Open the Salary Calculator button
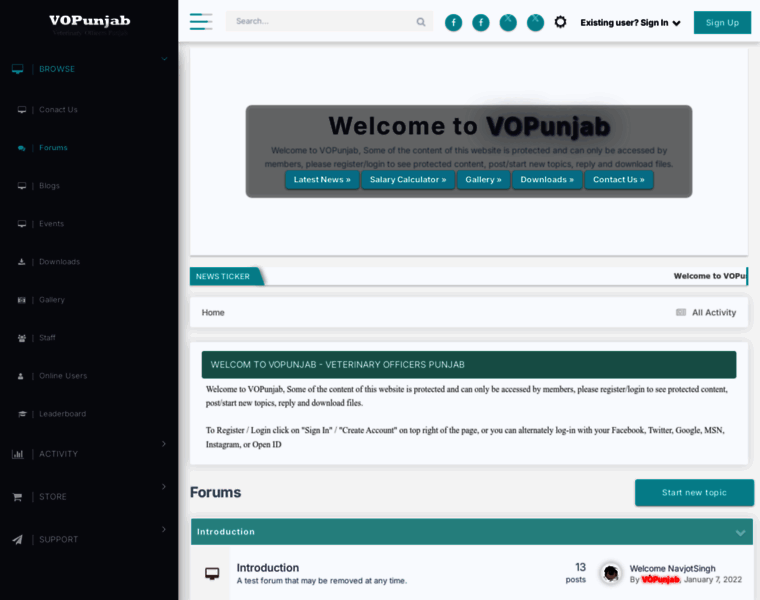Viewport: 760px width, 600px height. pos(408,180)
